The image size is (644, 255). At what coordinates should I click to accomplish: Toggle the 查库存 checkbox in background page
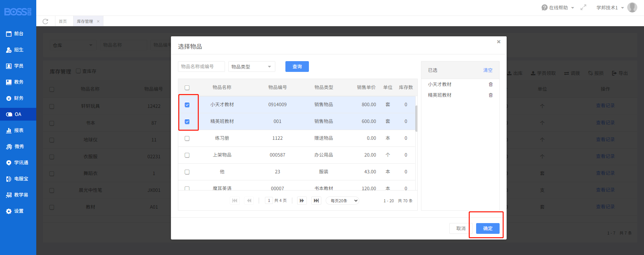(x=78, y=71)
